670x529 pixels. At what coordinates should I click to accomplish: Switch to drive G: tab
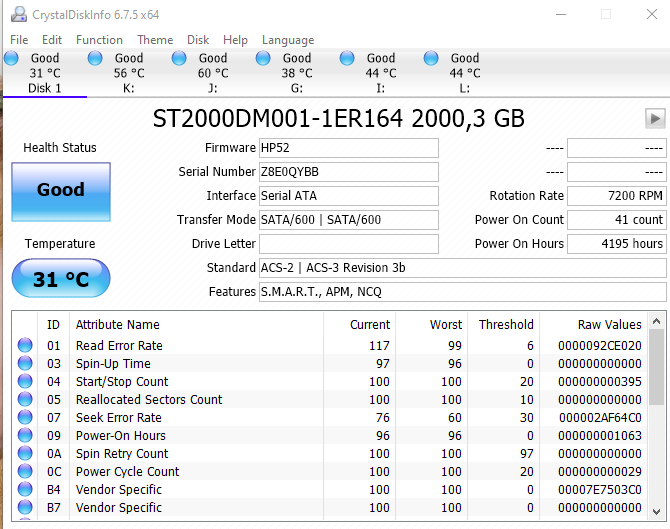pos(297,73)
